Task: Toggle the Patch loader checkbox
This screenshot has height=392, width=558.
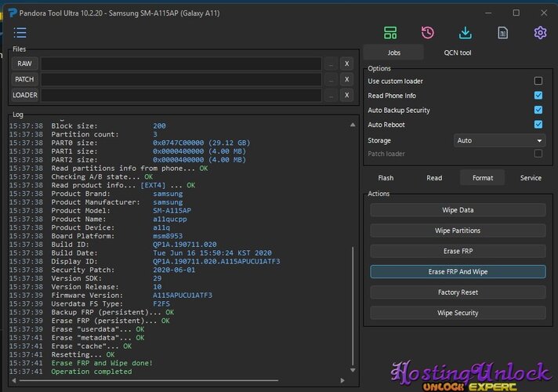Action: coord(538,154)
